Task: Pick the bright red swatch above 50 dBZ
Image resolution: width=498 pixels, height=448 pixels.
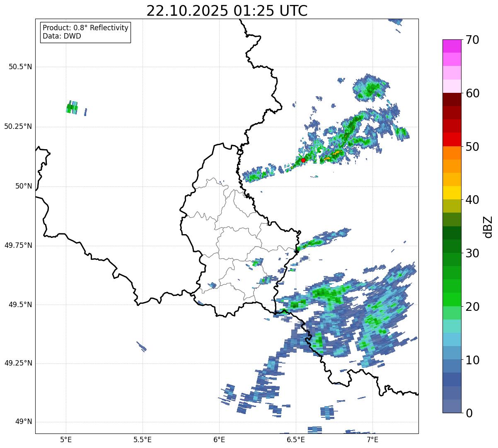Action: (452, 140)
